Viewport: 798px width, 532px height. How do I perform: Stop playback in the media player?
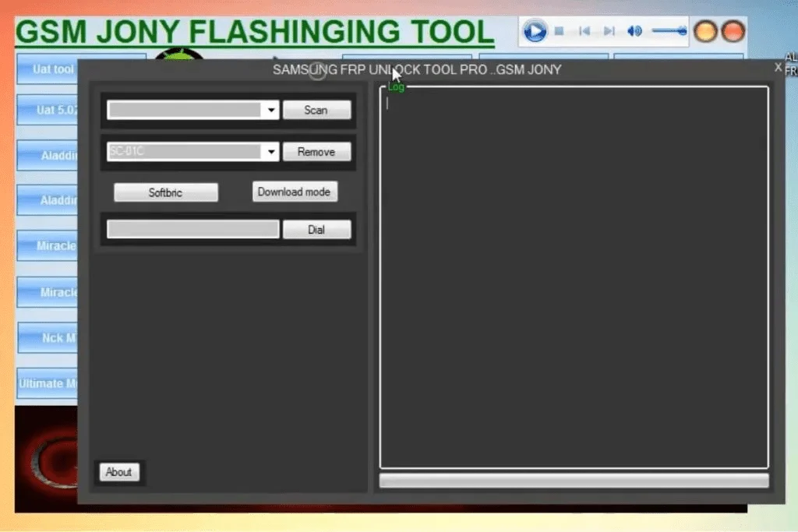pyautogui.click(x=559, y=31)
